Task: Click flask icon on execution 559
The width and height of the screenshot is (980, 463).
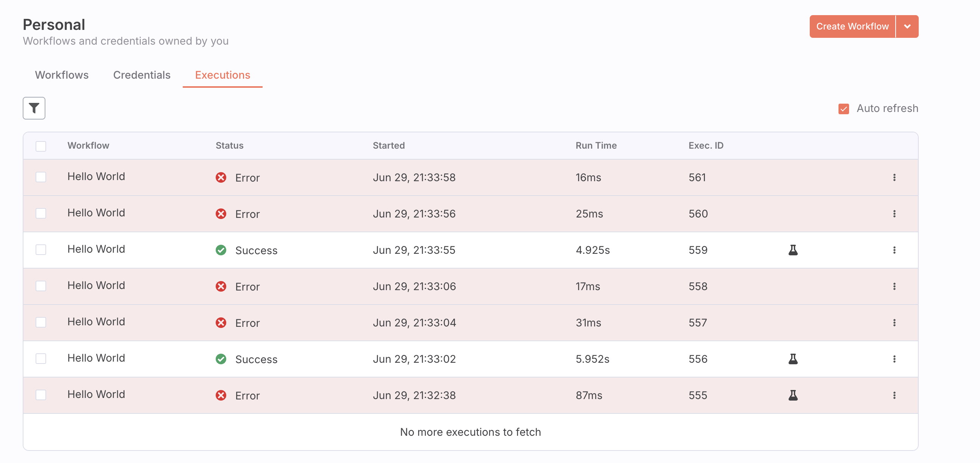Action: (x=793, y=250)
